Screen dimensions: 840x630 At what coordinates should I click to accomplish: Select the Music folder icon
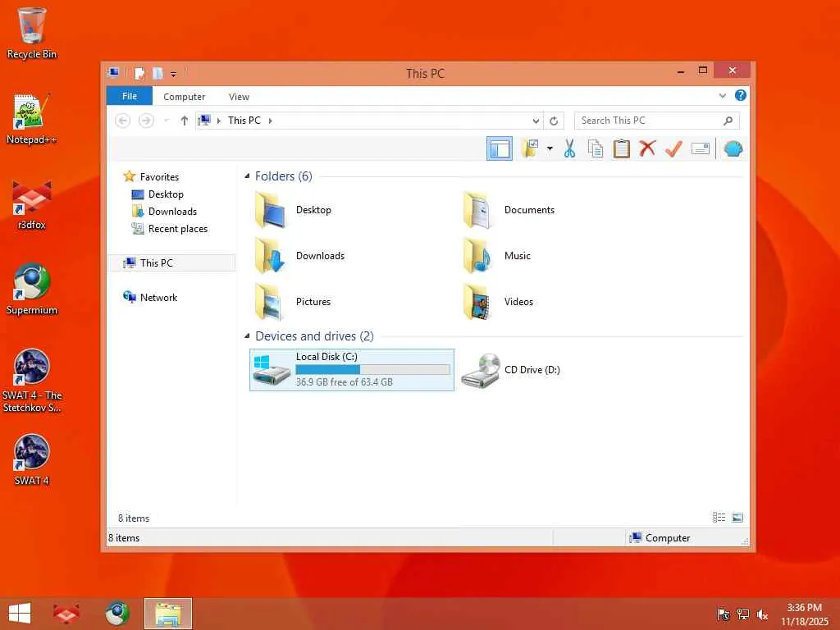(x=478, y=256)
